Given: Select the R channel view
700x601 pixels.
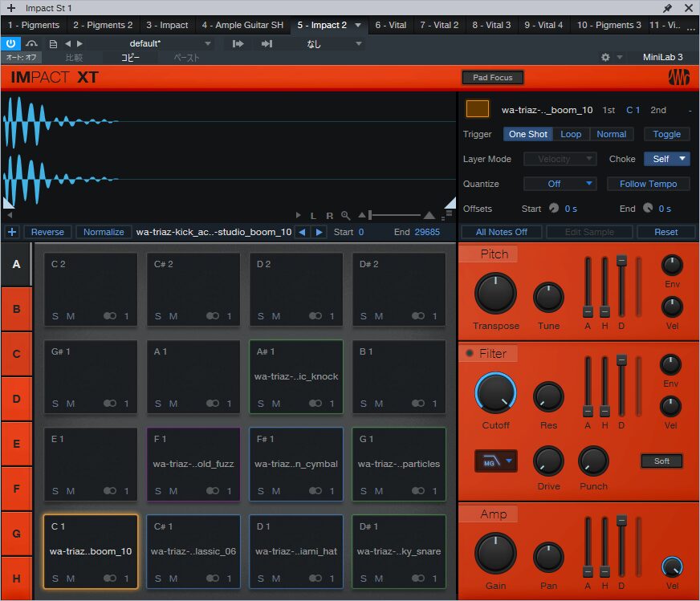Looking at the screenshot, I should coord(329,216).
